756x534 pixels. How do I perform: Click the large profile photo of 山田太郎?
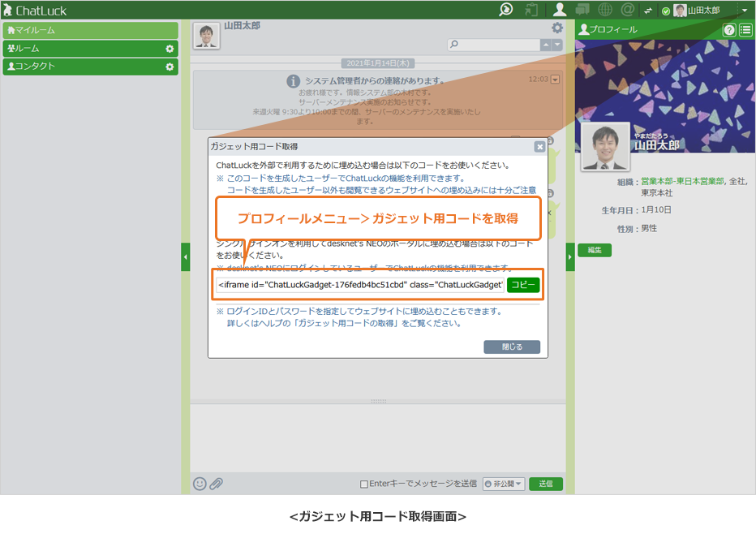coord(605,147)
